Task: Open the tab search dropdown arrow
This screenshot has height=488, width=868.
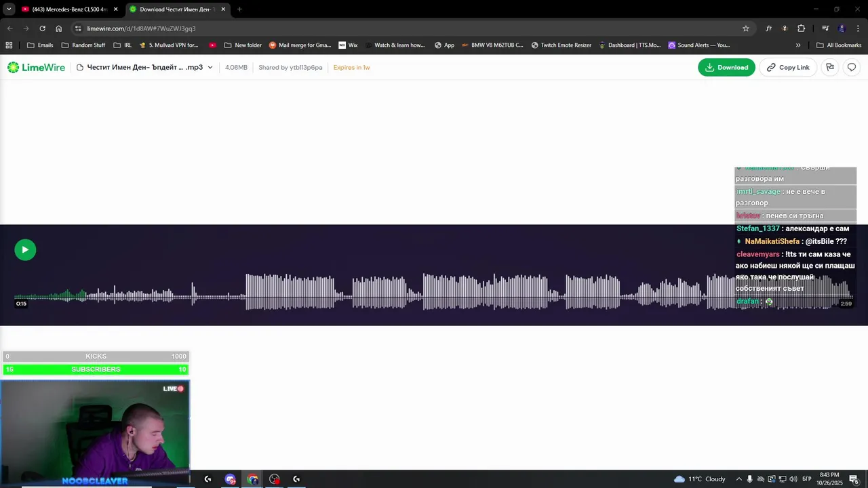Action: pos(9,9)
